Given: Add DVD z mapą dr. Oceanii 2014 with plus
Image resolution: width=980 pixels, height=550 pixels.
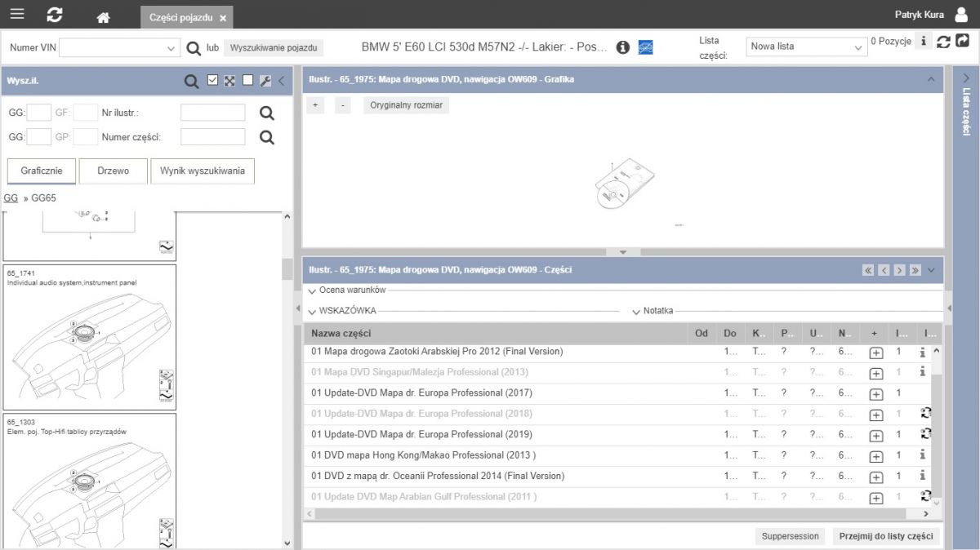Looking at the screenshot, I should [x=875, y=477].
